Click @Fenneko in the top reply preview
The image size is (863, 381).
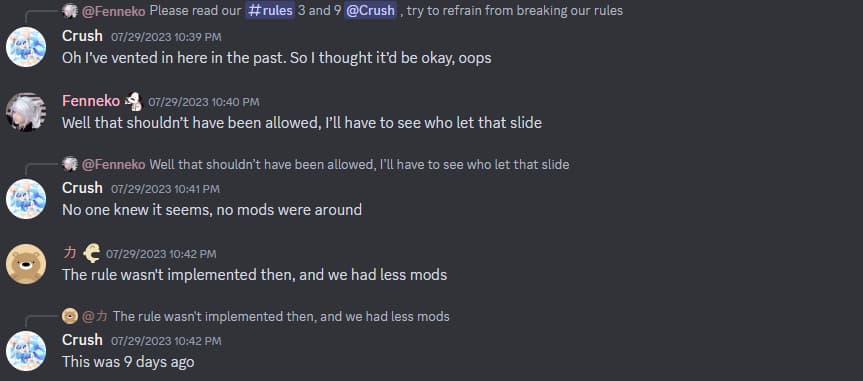pos(113,10)
